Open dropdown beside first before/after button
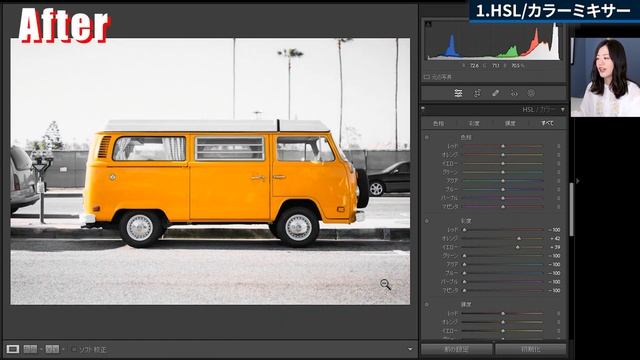 click(x=40, y=350)
